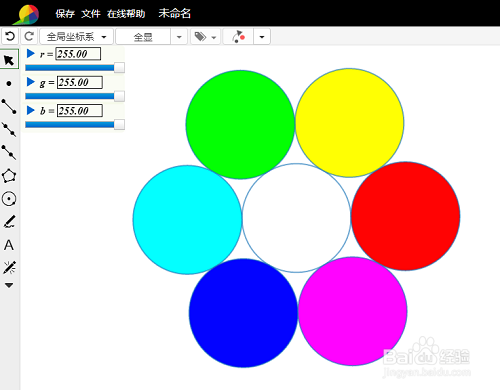Select the midpoint segment tool
Viewport: 500px width, 390px height.
[x=9, y=129]
